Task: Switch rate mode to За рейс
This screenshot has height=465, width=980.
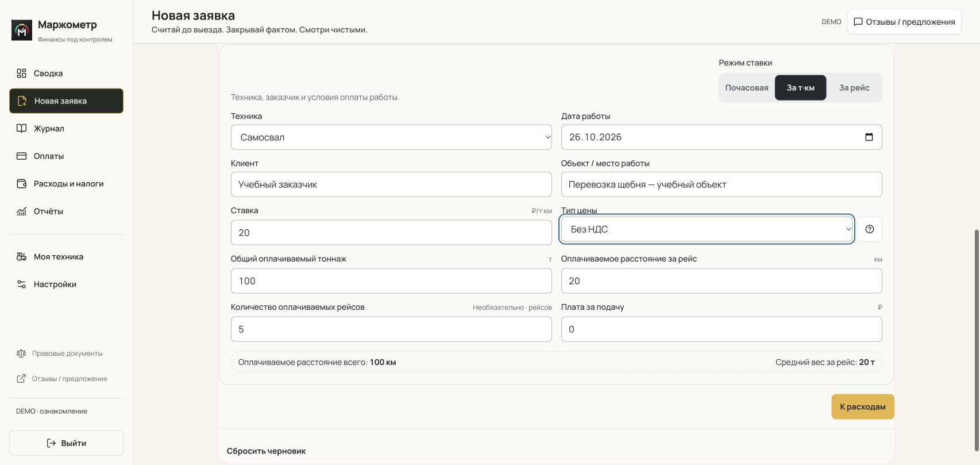Action: 854,88
